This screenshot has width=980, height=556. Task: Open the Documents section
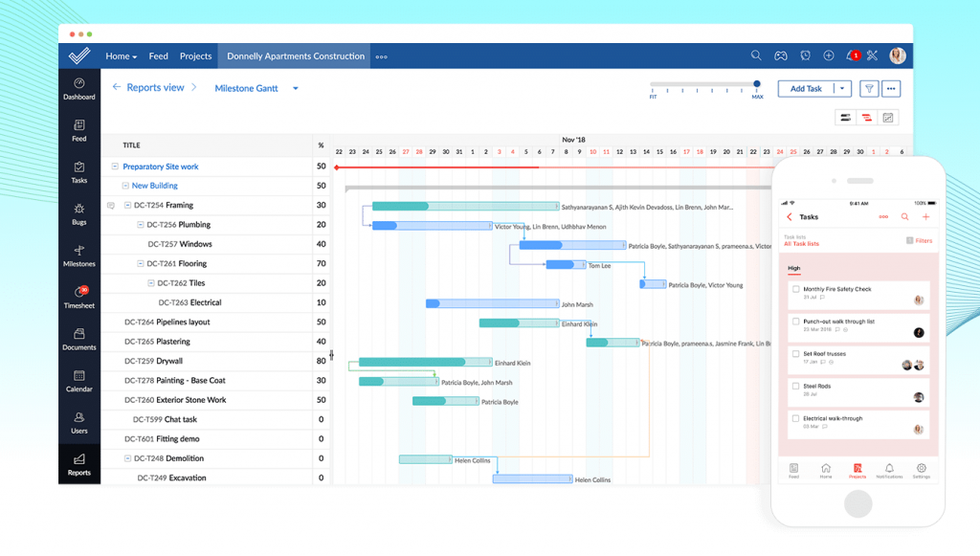[x=78, y=340]
